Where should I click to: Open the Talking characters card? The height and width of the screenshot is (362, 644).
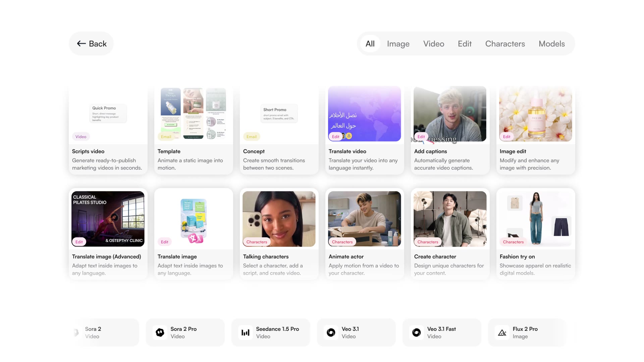point(279,234)
